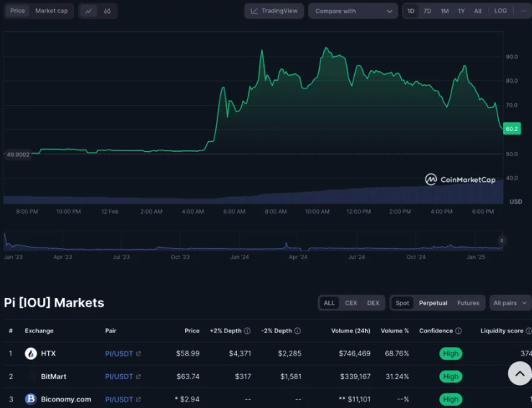Toggle LOG scale on chart
This screenshot has width=532, height=408.
coord(500,11)
